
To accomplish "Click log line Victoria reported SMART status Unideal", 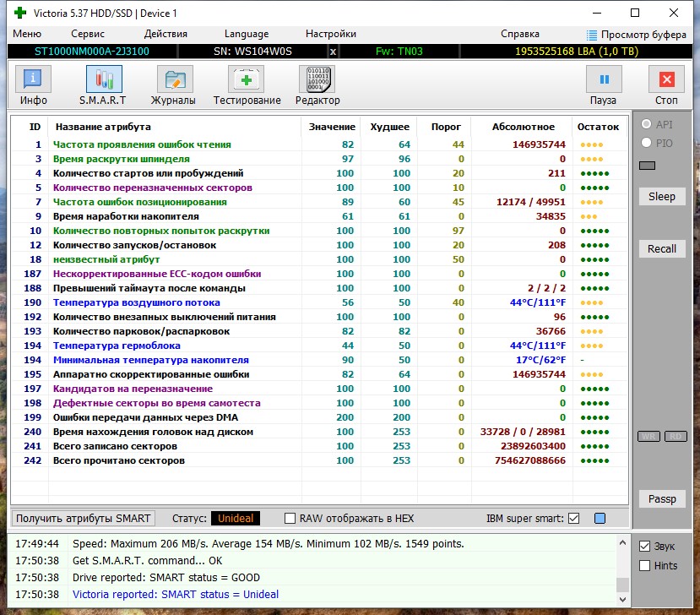I will [x=176, y=595].
